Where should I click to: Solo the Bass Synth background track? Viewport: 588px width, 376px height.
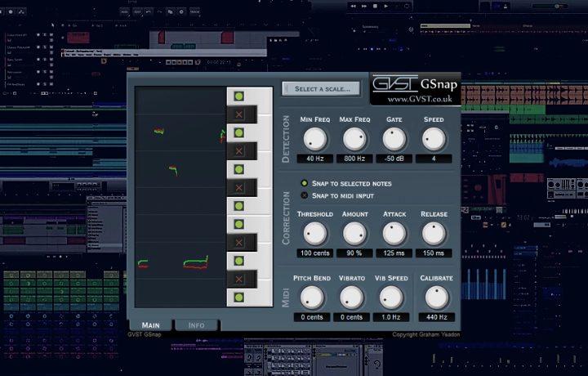click(x=45, y=60)
